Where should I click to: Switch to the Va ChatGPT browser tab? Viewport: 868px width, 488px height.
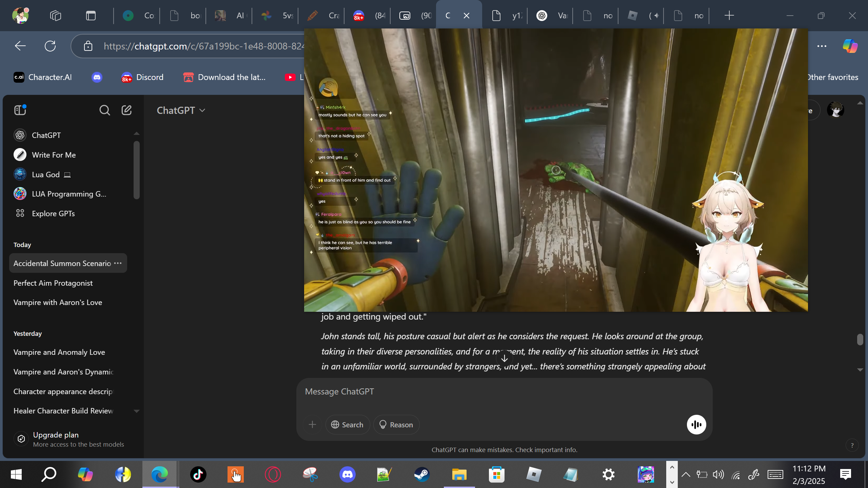tap(551, 16)
